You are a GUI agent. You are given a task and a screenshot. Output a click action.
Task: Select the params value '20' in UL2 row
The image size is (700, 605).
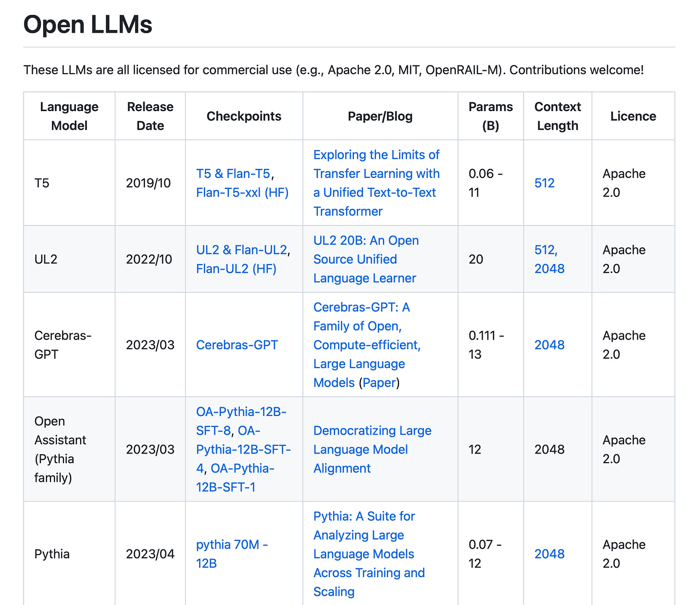coord(476,259)
